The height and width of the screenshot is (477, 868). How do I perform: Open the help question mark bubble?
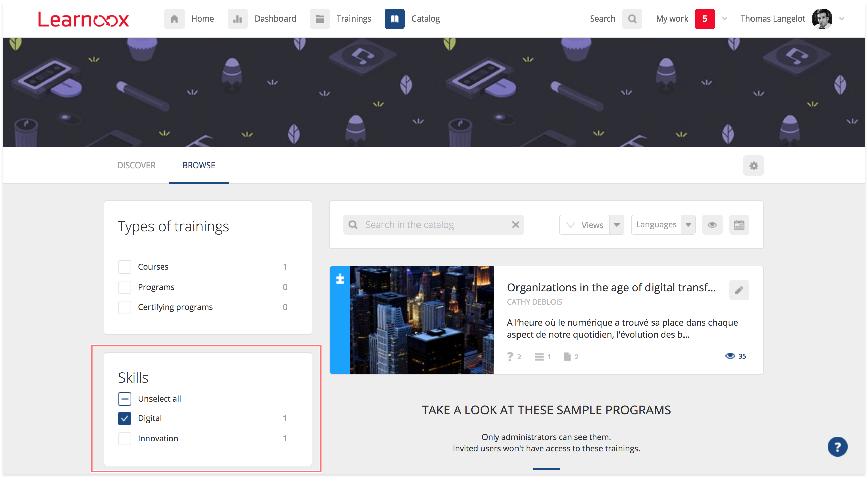(837, 447)
